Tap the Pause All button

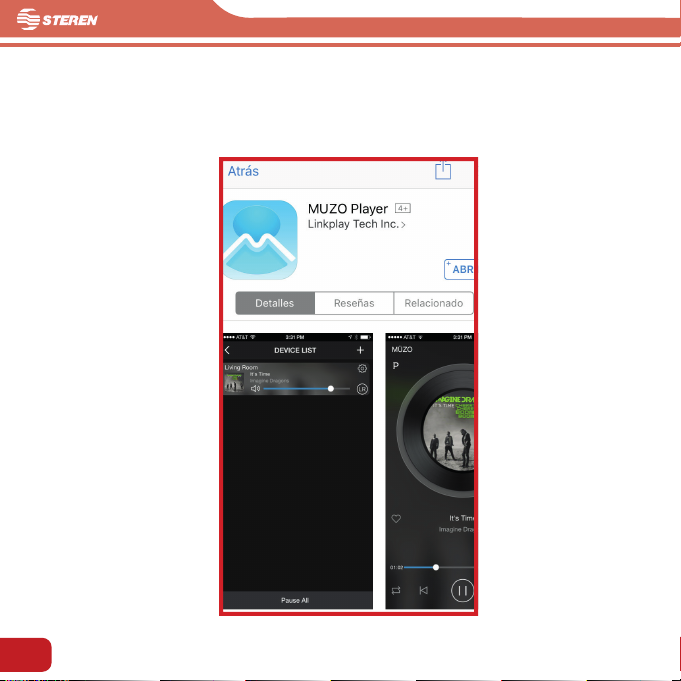pyautogui.click(x=295, y=600)
